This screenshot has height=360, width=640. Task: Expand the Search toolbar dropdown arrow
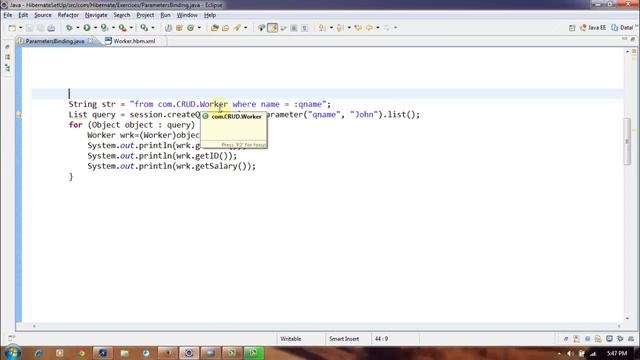(x=245, y=28)
